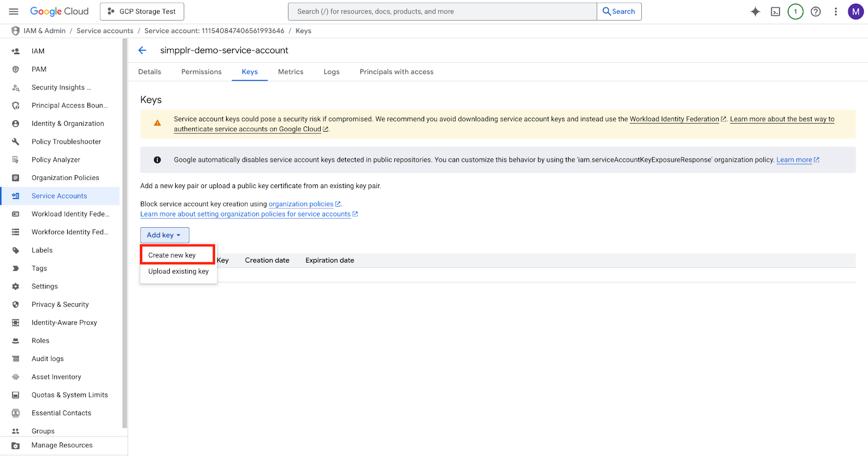Open the Workload Identity Federation link

674,119
